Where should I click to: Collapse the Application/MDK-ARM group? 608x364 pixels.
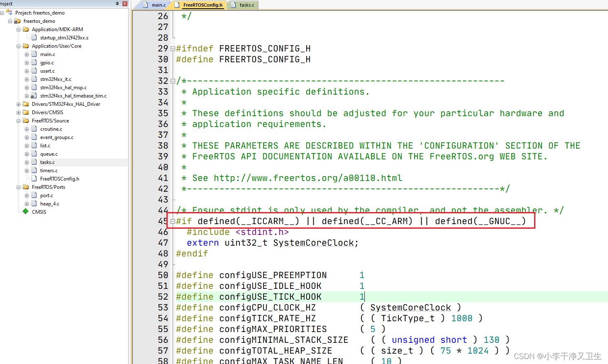click(x=18, y=29)
